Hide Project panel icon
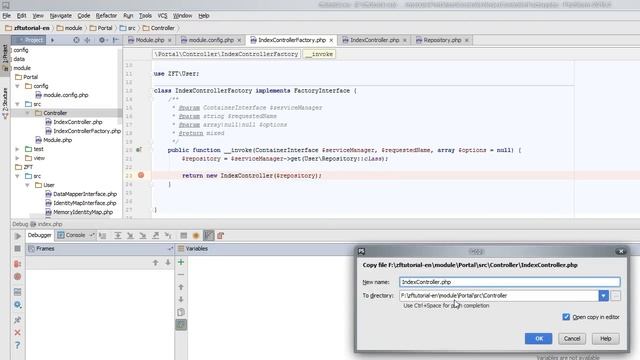This screenshot has width=640, height=360. (116, 40)
